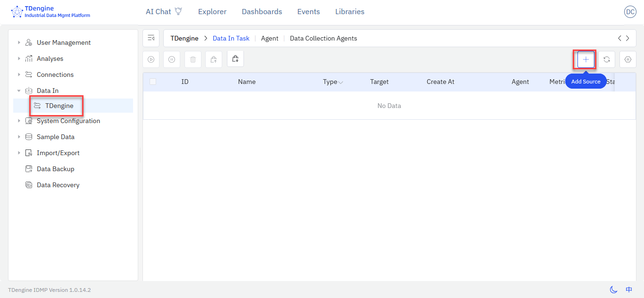
Task: Go to the Dashboards menu
Action: 261,12
